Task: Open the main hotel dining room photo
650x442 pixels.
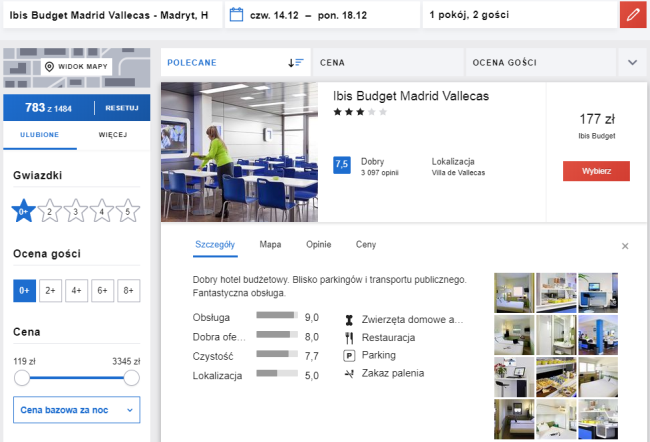Action: point(240,152)
